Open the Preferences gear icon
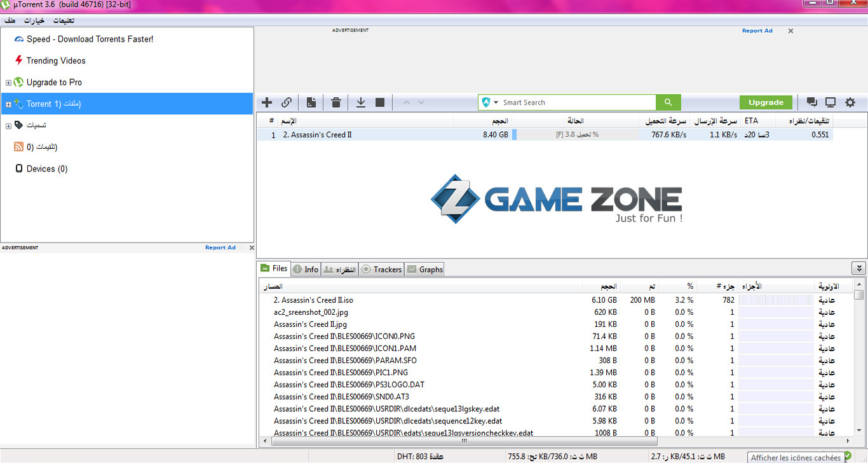The width and height of the screenshot is (868, 463). pos(850,102)
